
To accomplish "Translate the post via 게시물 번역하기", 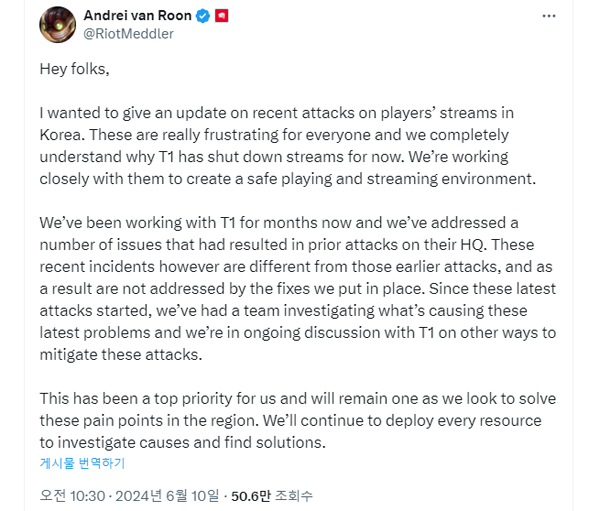I will (x=83, y=463).
